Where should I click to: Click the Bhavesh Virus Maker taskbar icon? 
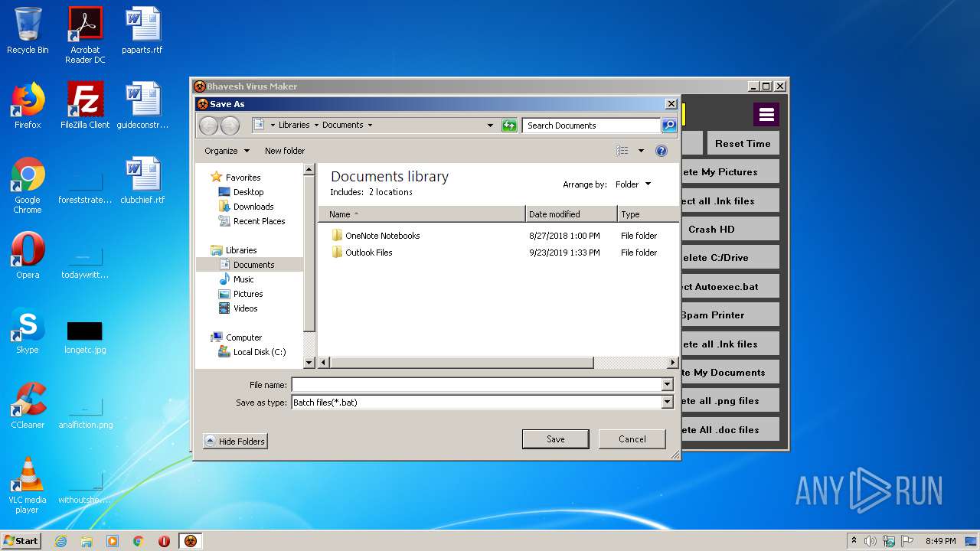(x=190, y=541)
